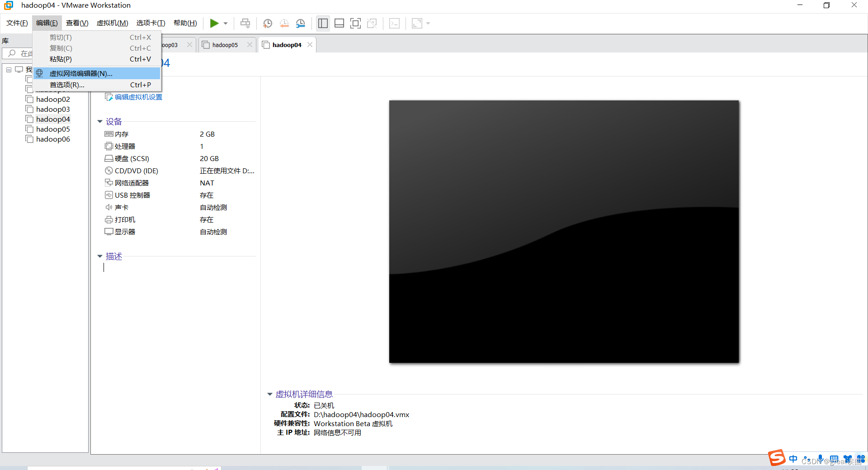Click the 20 GB hard disk value

[x=209, y=159]
